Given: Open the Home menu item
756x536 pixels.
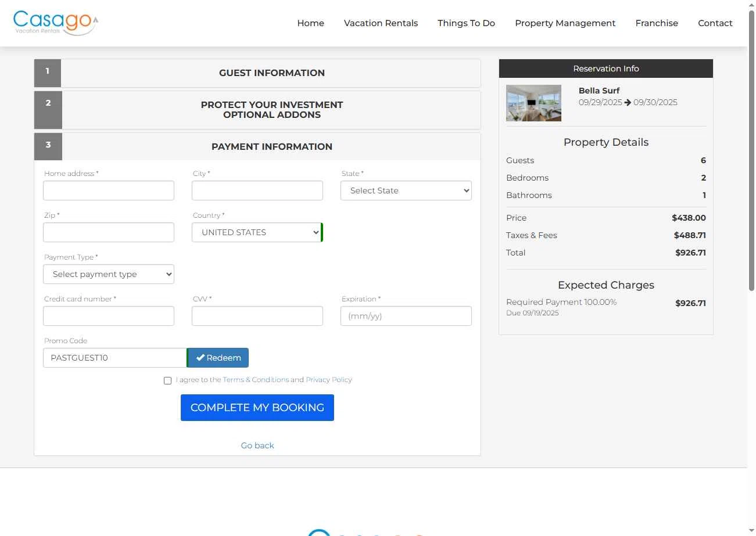Looking at the screenshot, I should [x=310, y=23].
